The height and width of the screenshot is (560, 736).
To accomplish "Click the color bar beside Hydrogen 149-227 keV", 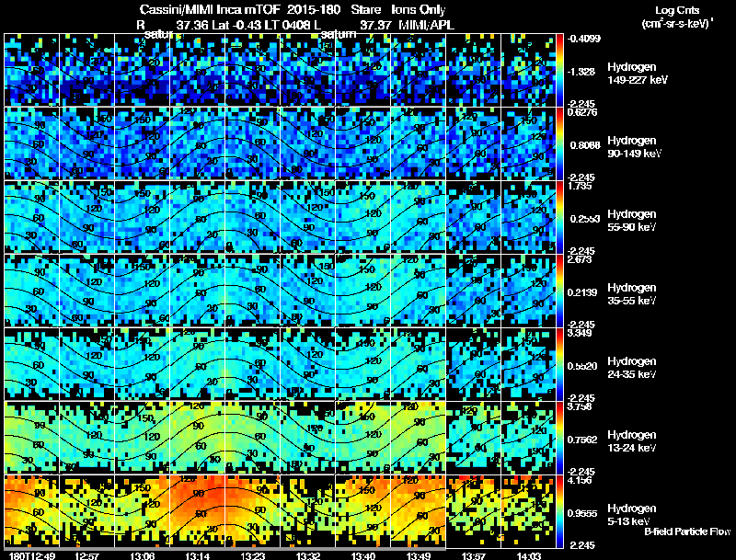I will pyautogui.click(x=559, y=70).
